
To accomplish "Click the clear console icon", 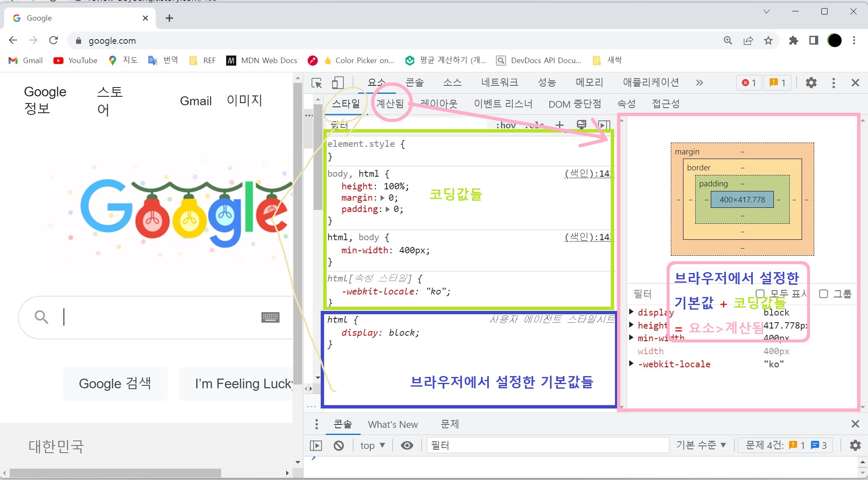I will coord(338,445).
